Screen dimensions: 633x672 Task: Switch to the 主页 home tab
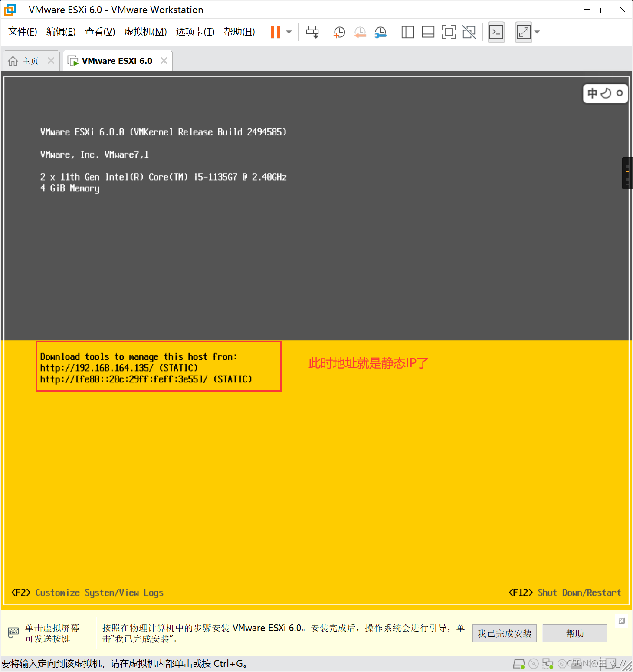pos(30,61)
